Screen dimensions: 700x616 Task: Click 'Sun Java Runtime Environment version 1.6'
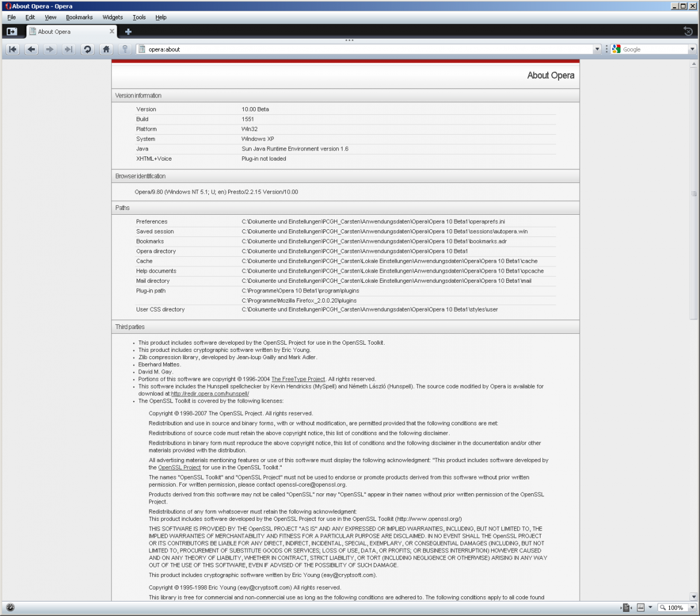pos(295,149)
